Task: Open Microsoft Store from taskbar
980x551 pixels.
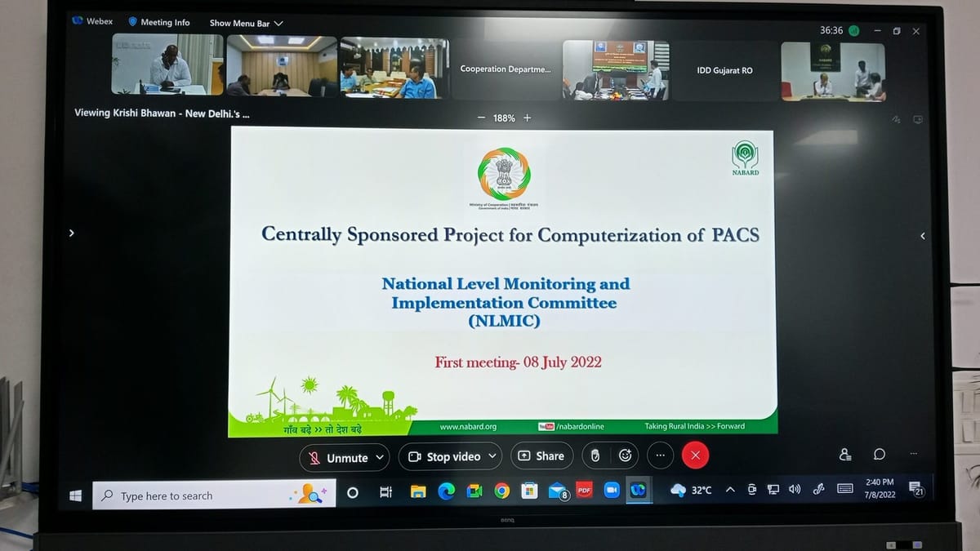Action: pyautogui.click(x=529, y=491)
